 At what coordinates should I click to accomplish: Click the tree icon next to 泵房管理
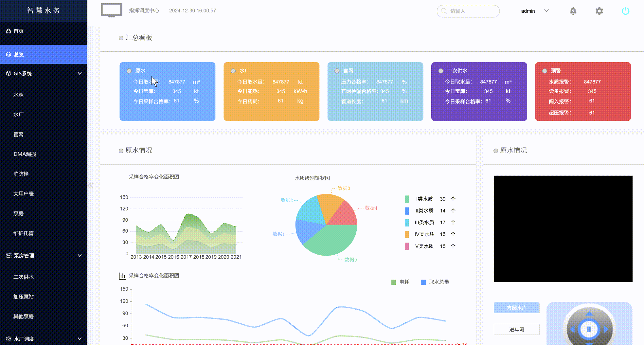(x=9, y=255)
